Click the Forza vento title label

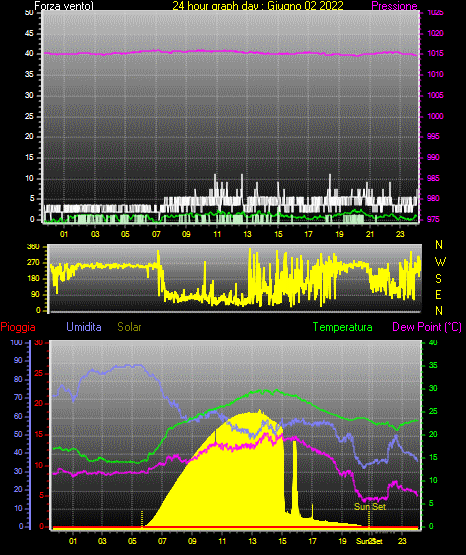64,6
